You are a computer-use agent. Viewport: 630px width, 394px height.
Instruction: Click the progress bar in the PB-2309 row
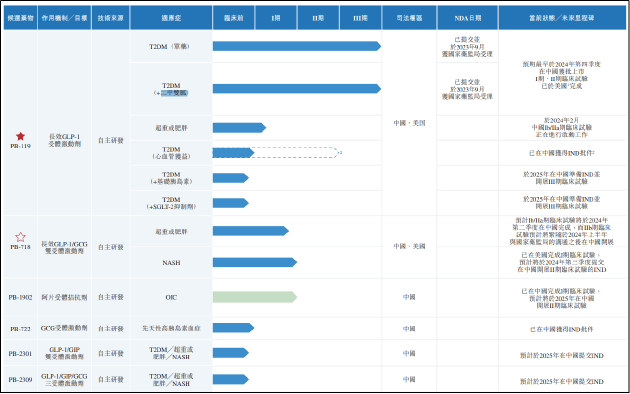(x=231, y=379)
